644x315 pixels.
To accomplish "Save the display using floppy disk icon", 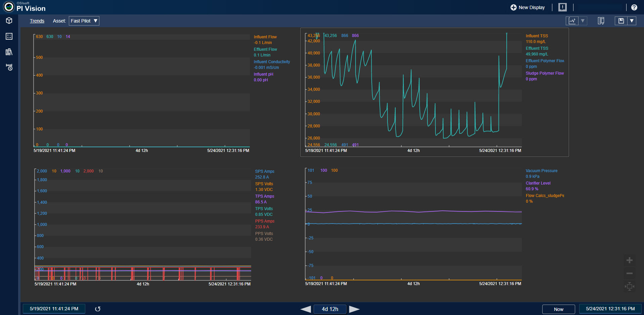I will click(x=621, y=21).
